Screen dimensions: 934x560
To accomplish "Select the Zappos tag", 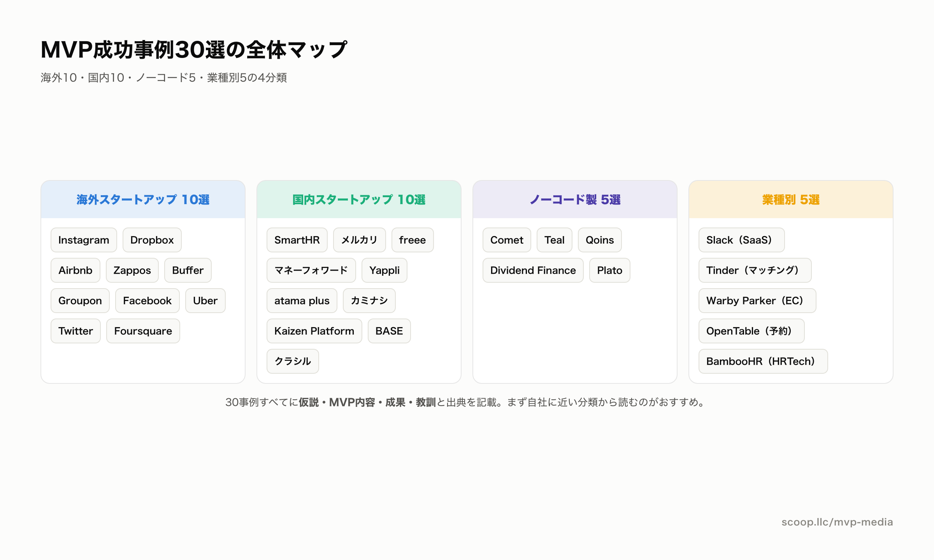I will (x=132, y=270).
